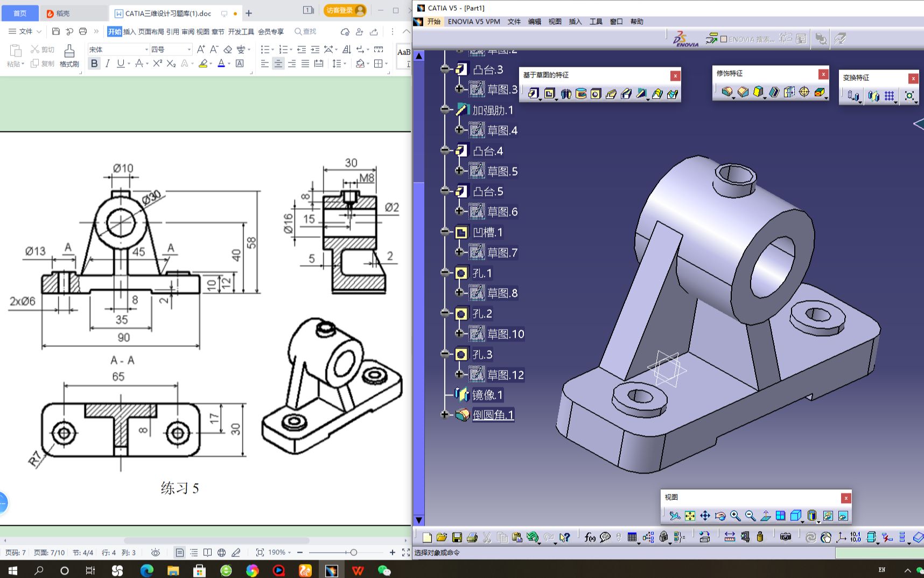Viewport: 924px width, 578px height.
Task: Open the 开发工具 tab in WPS
Action: [241, 31]
